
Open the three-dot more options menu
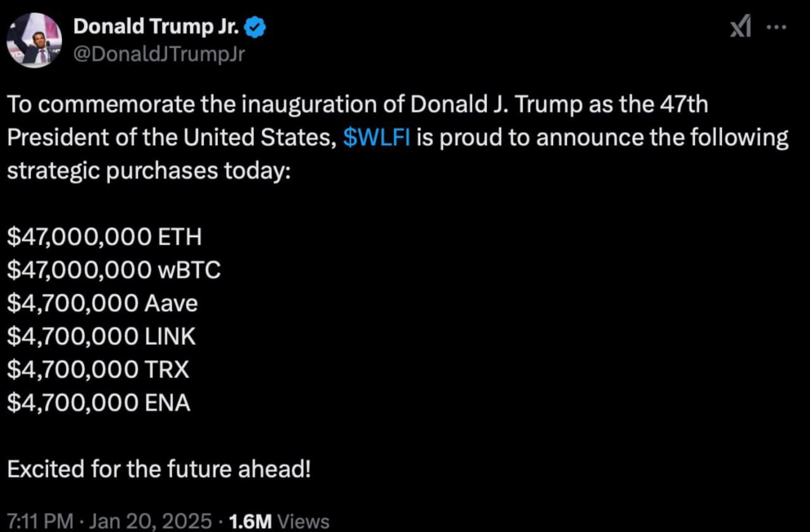[776, 27]
